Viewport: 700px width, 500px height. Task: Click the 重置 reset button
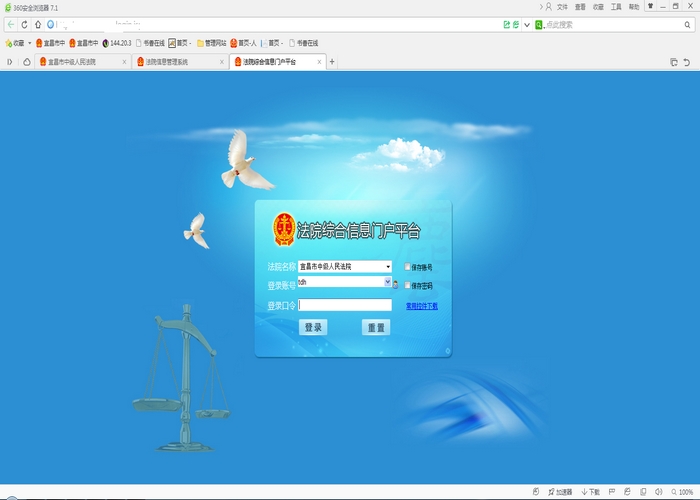pyautogui.click(x=376, y=327)
